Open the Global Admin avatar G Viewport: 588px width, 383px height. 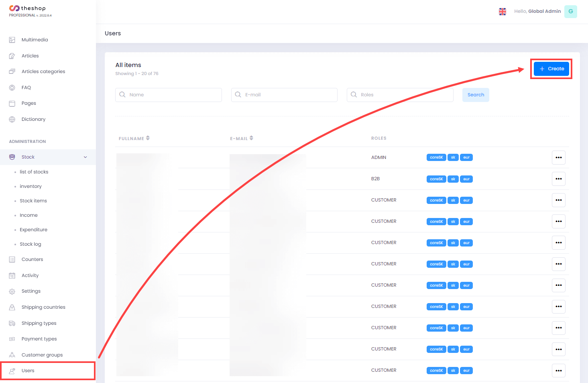click(x=571, y=12)
